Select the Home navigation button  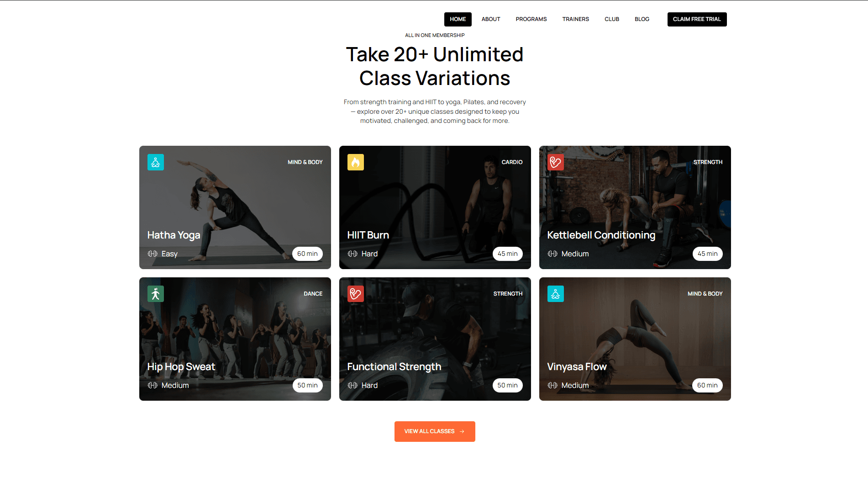pos(458,19)
